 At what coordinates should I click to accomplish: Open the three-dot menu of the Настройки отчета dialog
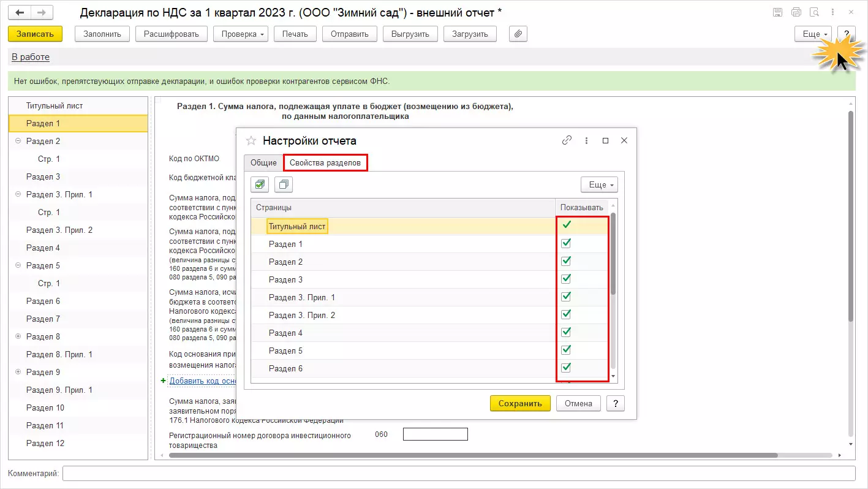586,140
